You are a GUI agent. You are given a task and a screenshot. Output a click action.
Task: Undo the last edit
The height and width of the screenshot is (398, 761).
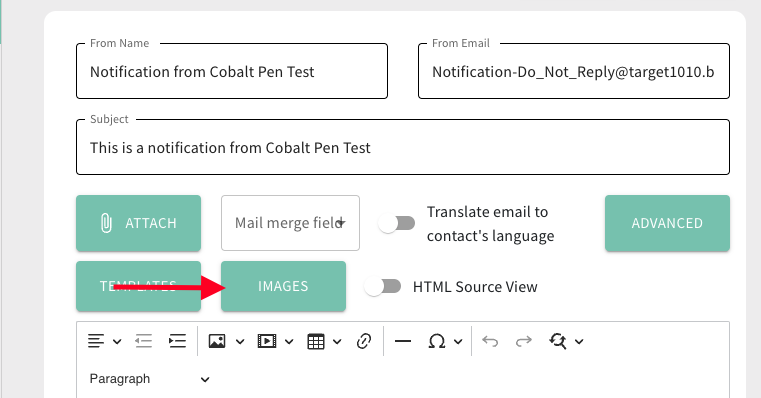(x=490, y=341)
